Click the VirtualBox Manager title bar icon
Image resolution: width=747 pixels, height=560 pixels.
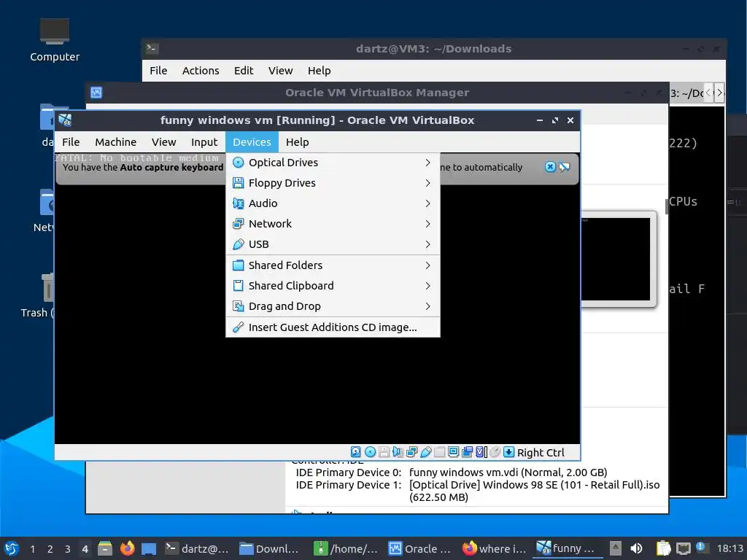tap(96, 93)
